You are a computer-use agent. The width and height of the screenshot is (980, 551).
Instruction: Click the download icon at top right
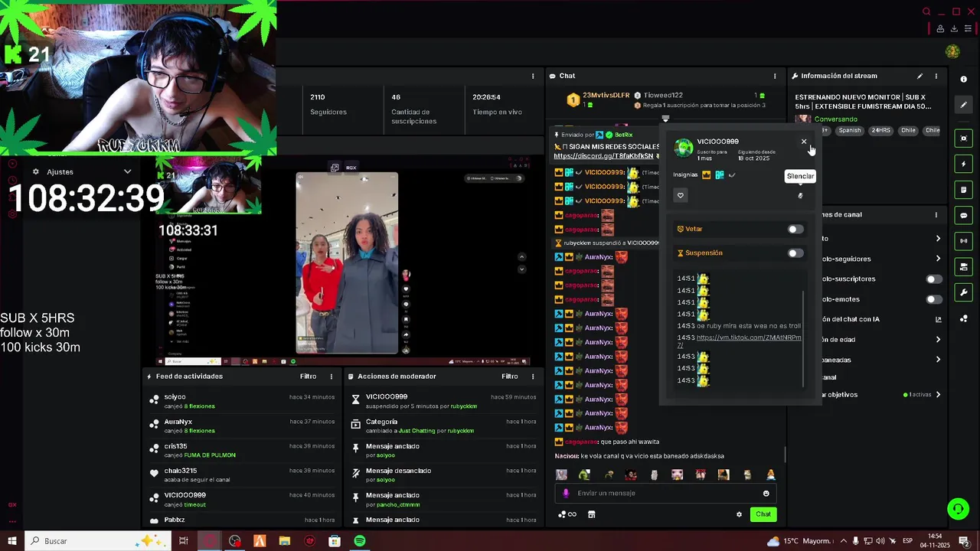954,29
